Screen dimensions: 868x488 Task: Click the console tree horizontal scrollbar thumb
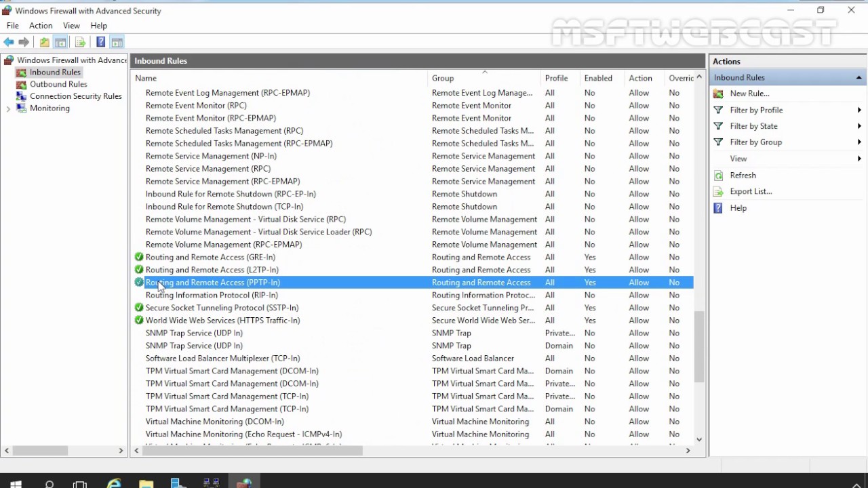(40, 450)
